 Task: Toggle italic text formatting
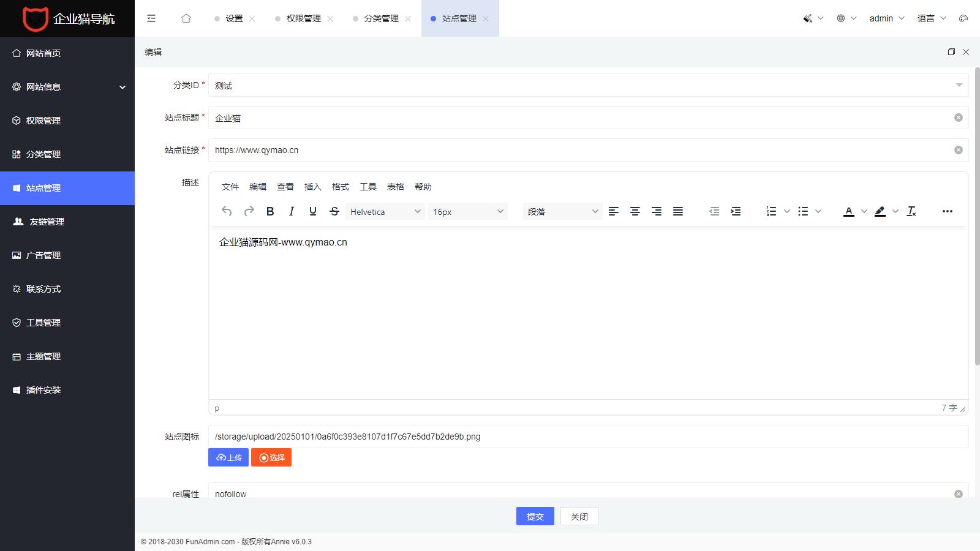pyautogui.click(x=292, y=211)
